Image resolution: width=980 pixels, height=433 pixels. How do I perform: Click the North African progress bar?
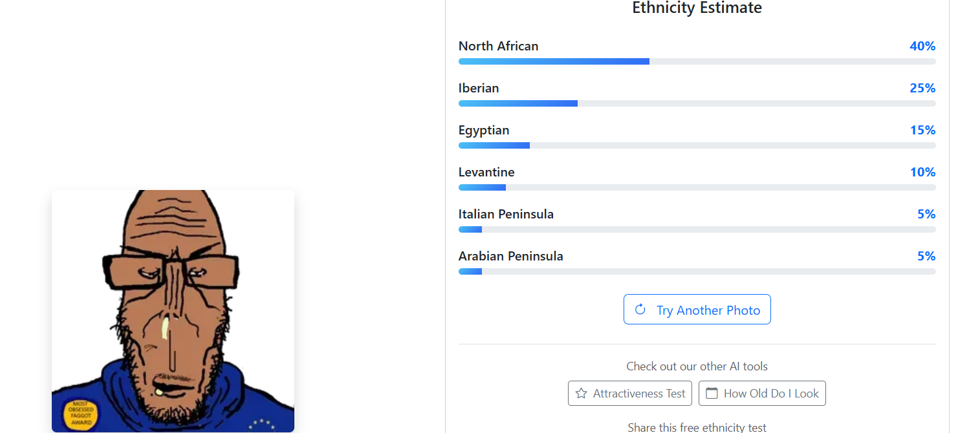point(697,61)
